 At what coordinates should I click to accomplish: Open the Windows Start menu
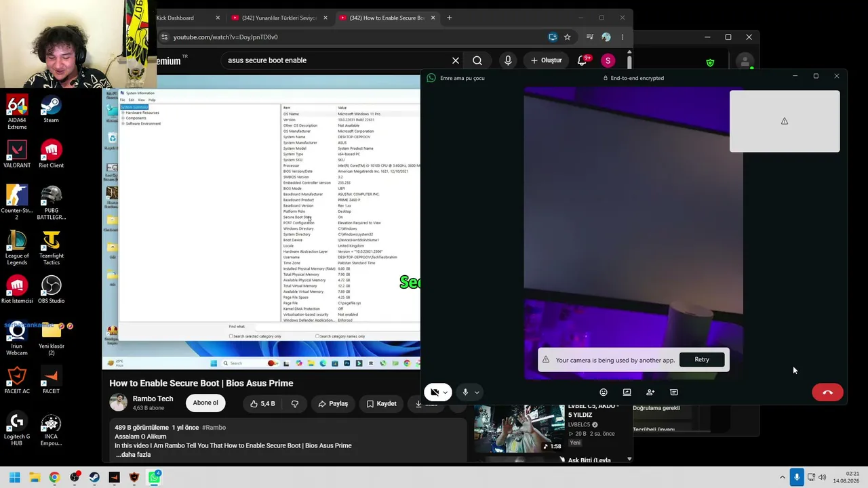(x=14, y=477)
